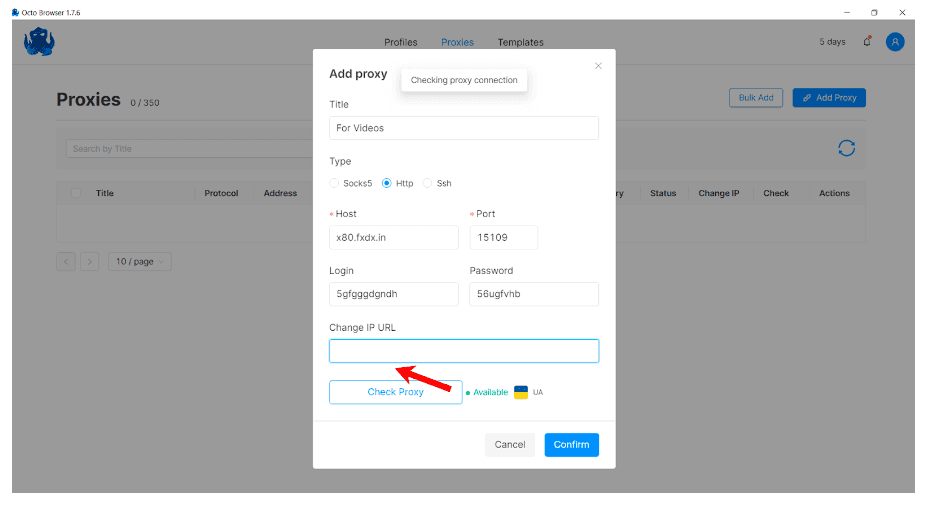Confirm the new proxy

click(x=571, y=444)
